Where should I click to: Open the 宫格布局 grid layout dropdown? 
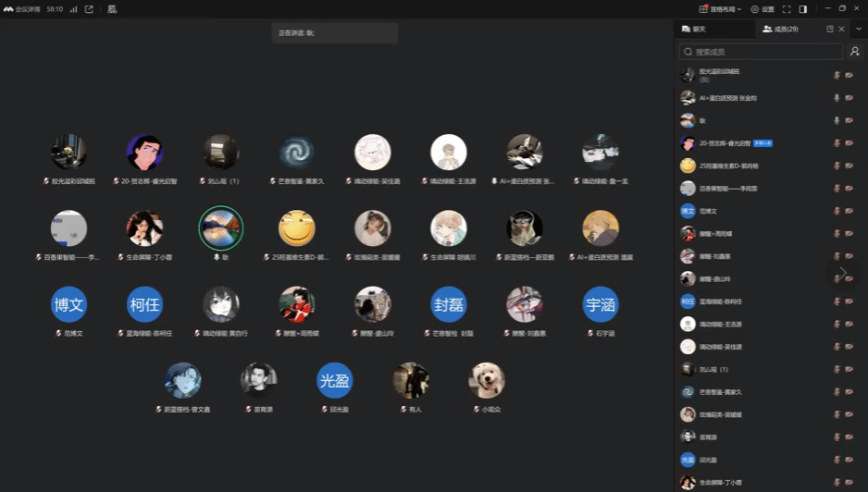[x=720, y=9]
